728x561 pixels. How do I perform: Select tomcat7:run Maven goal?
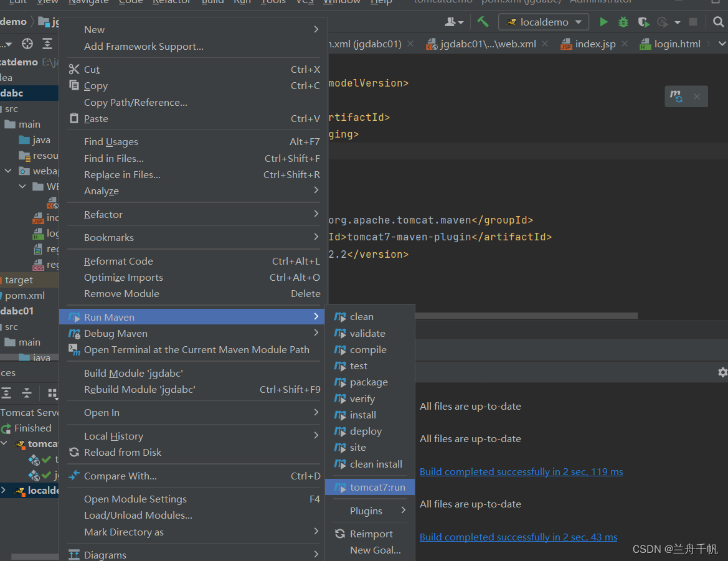(377, 488)
